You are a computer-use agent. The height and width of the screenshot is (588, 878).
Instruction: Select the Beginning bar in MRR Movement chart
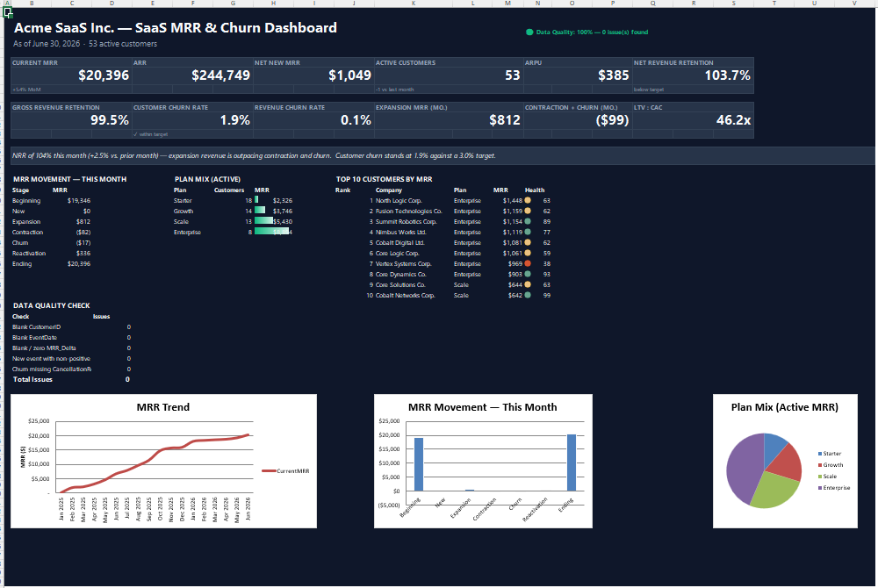pos(419,464)
